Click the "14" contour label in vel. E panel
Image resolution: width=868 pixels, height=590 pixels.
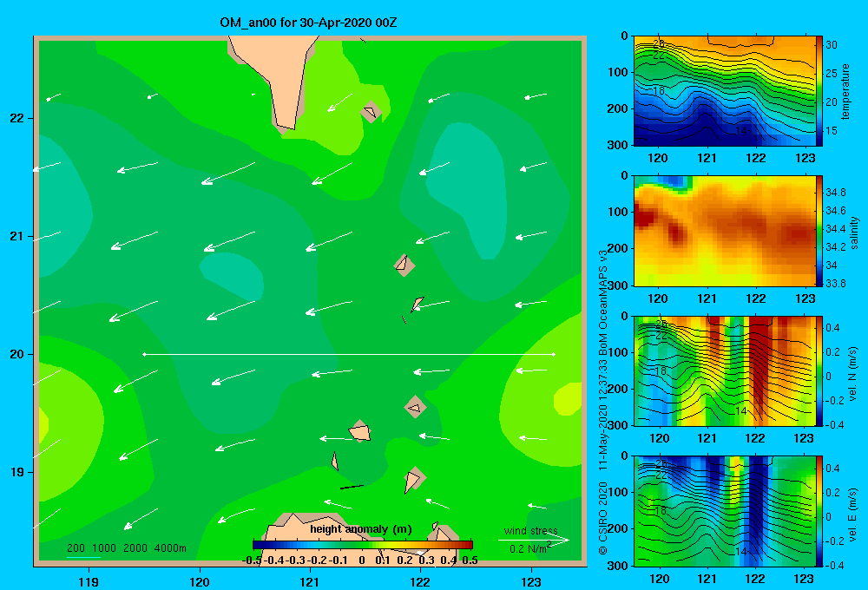(741, 551)
